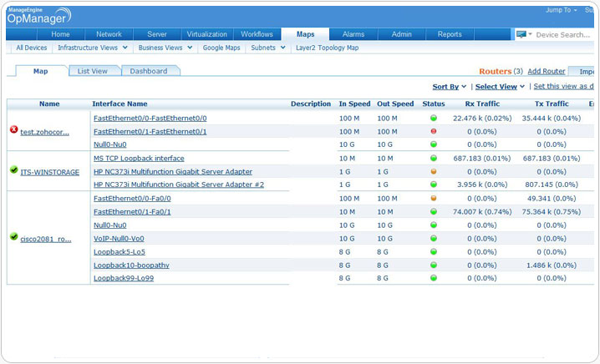Click green status dot for Loopback10-boopathy

pos(434,265)
